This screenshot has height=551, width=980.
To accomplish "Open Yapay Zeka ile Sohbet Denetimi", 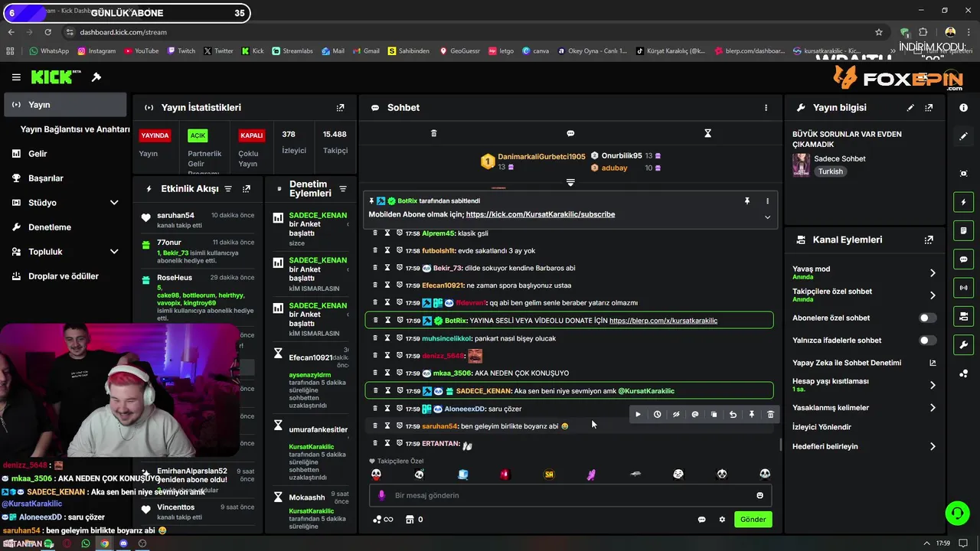I will (x=864, y=363).
